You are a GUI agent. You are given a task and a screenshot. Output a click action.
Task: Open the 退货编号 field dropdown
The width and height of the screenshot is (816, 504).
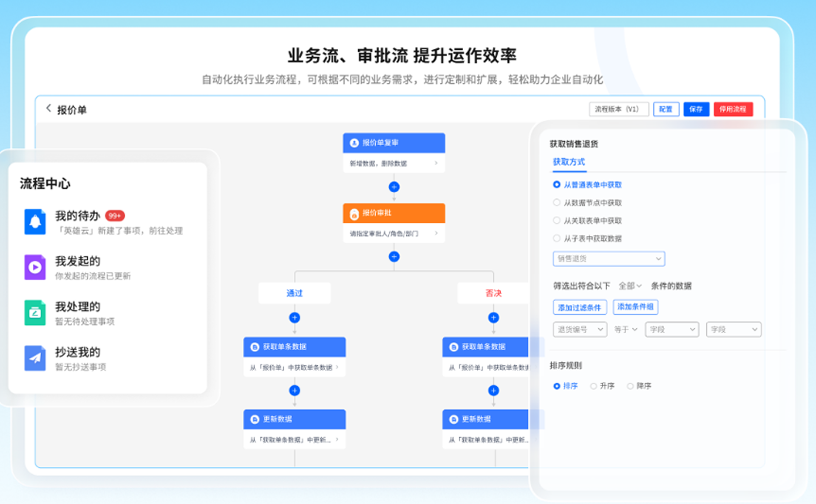coord(580,329)
